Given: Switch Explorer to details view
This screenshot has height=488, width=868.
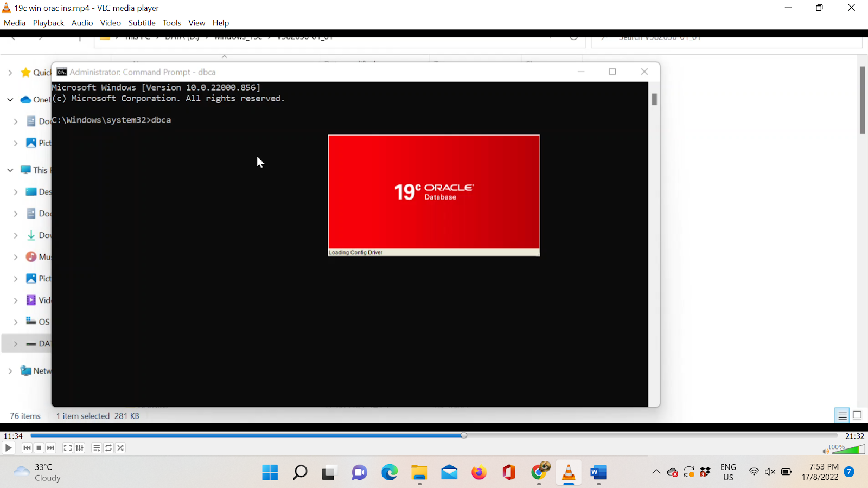Looking at the screenshot, I should click(x=842, y=415).
